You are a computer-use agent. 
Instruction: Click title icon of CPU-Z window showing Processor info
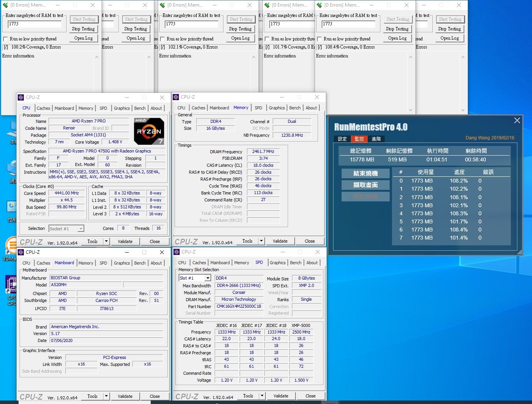21,97
